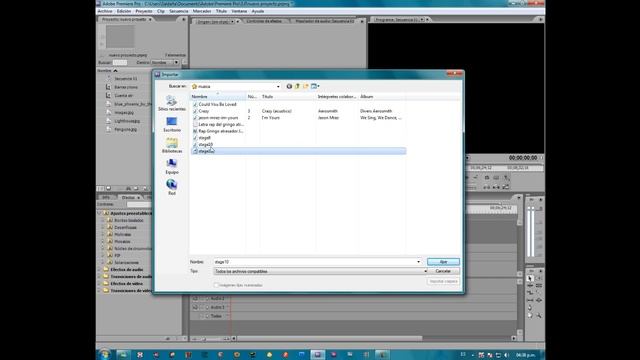Expand Transiciones de audio folder
The height and width of the screenshot is (360, 640).
coord(100,276)
